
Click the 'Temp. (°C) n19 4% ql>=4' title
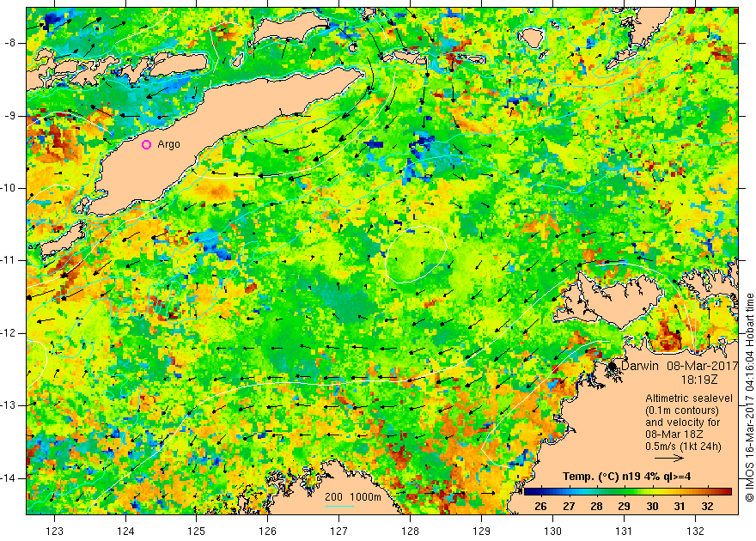coord(626,477)
